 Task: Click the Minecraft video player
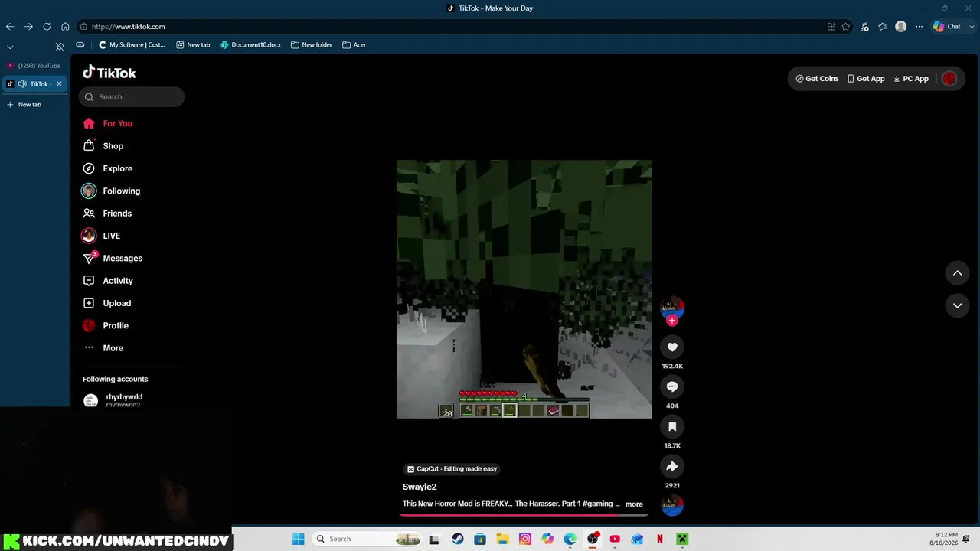coord(524,289)
